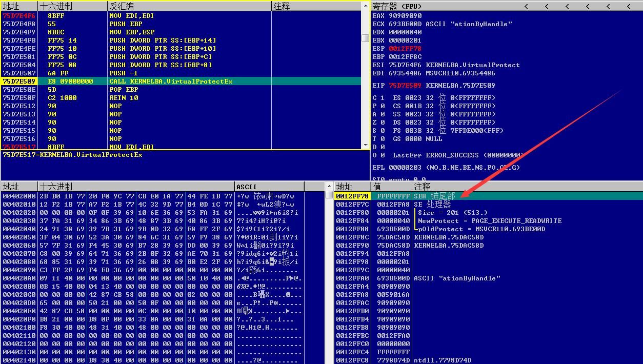Click the rightmost arrow in registers header

point(629,6)
